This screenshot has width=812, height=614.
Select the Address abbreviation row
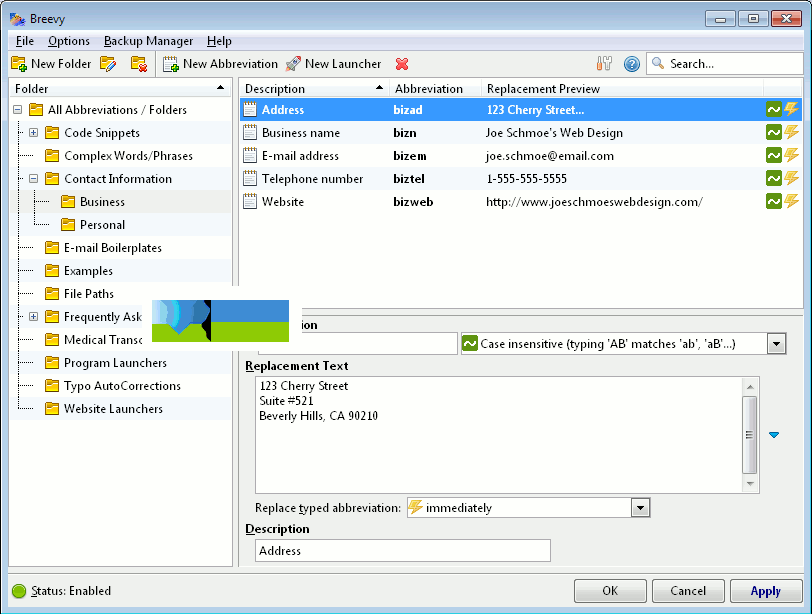point(521,110)
